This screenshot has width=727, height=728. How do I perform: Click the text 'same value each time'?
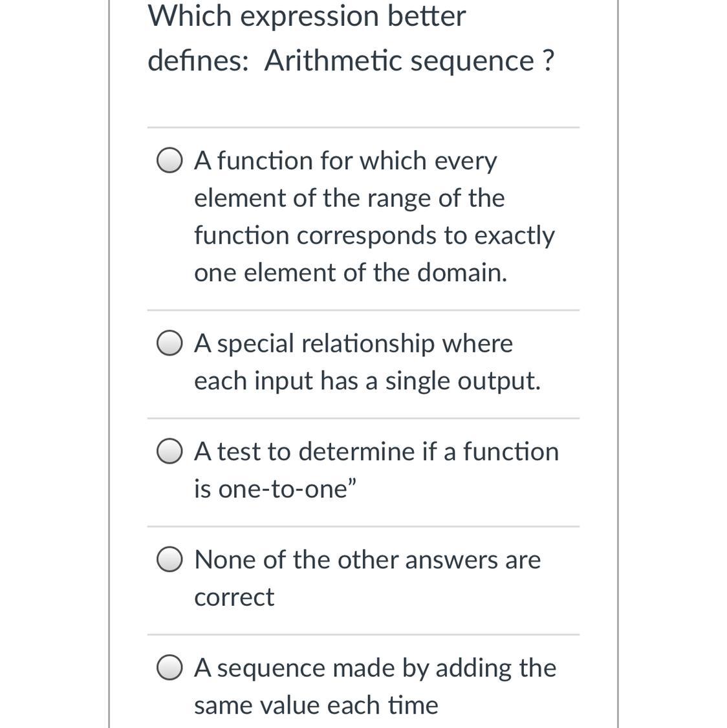pyautogui.click(x=316, y=705)
